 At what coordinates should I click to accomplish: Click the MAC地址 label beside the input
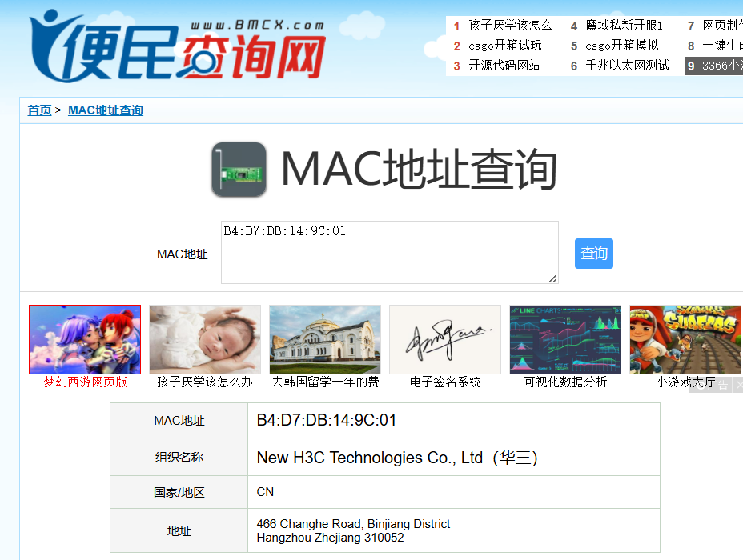(183, 254)
